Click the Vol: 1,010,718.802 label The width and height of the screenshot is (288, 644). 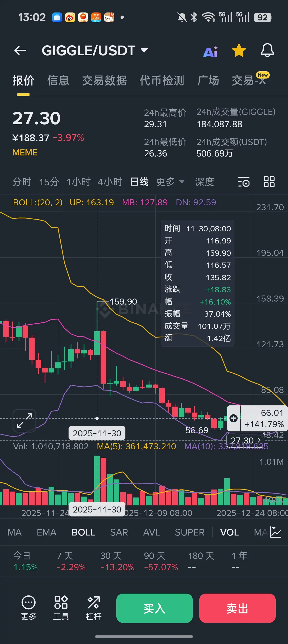[51, 446]
